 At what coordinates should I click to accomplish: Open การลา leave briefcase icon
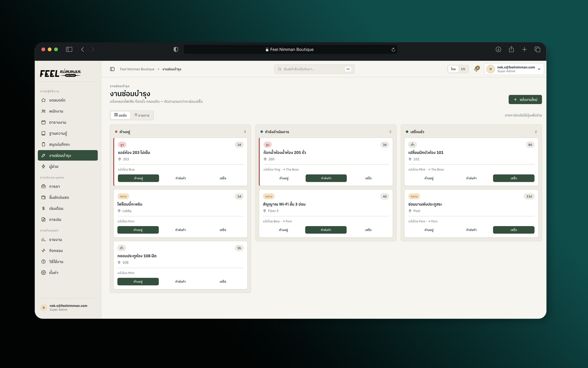pos(43,186)
